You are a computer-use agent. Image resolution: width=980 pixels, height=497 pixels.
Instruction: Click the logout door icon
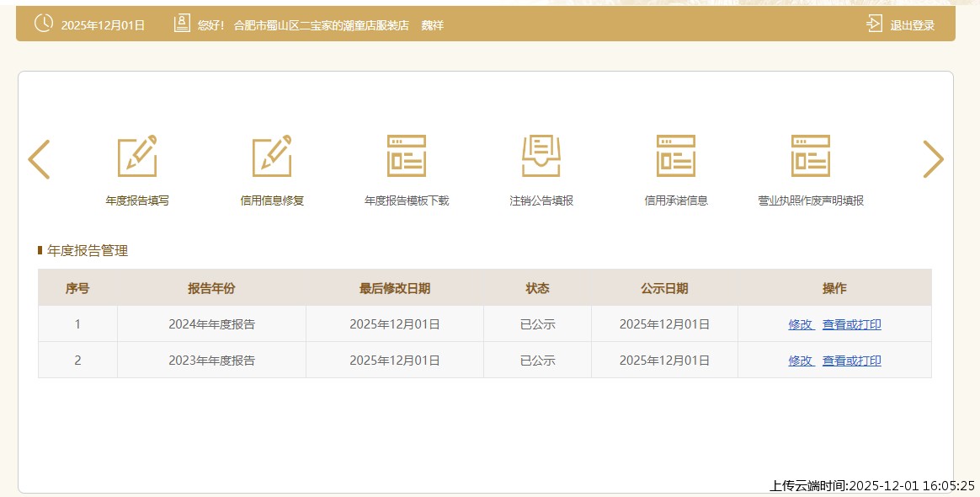(875, 24)
